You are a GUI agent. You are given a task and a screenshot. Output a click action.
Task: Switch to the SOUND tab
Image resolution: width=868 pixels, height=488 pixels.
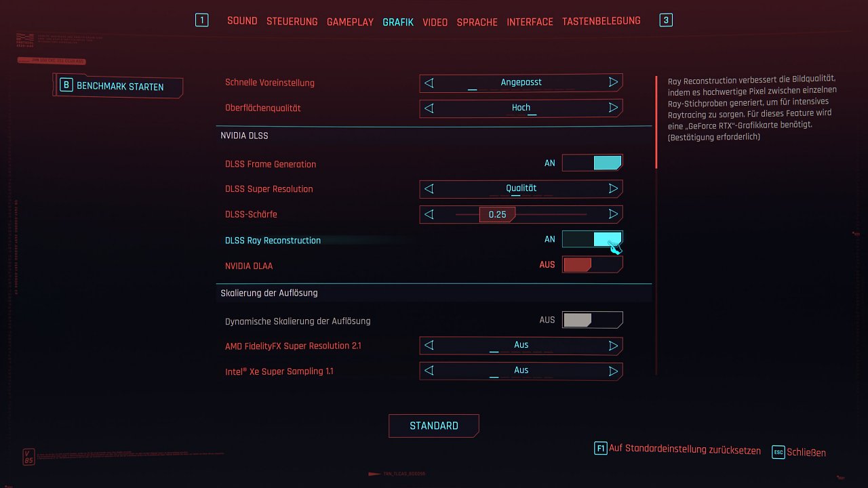(x=242, y=21)
